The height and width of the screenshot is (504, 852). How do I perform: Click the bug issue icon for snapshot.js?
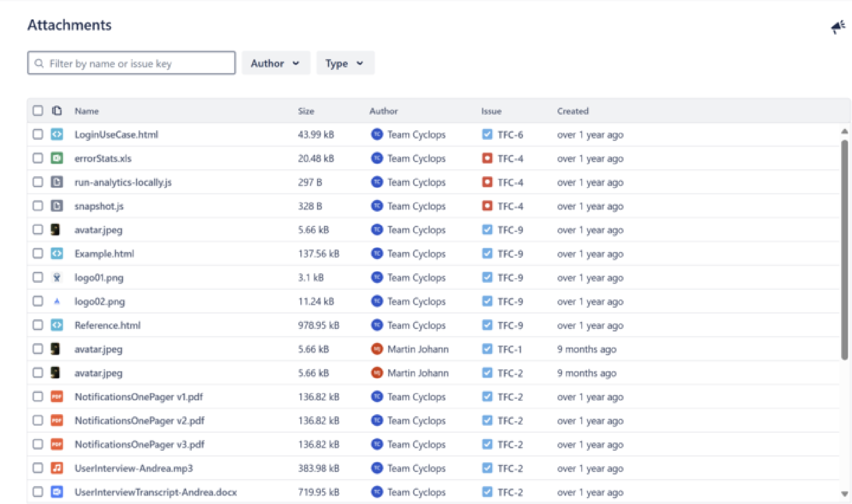487,206
